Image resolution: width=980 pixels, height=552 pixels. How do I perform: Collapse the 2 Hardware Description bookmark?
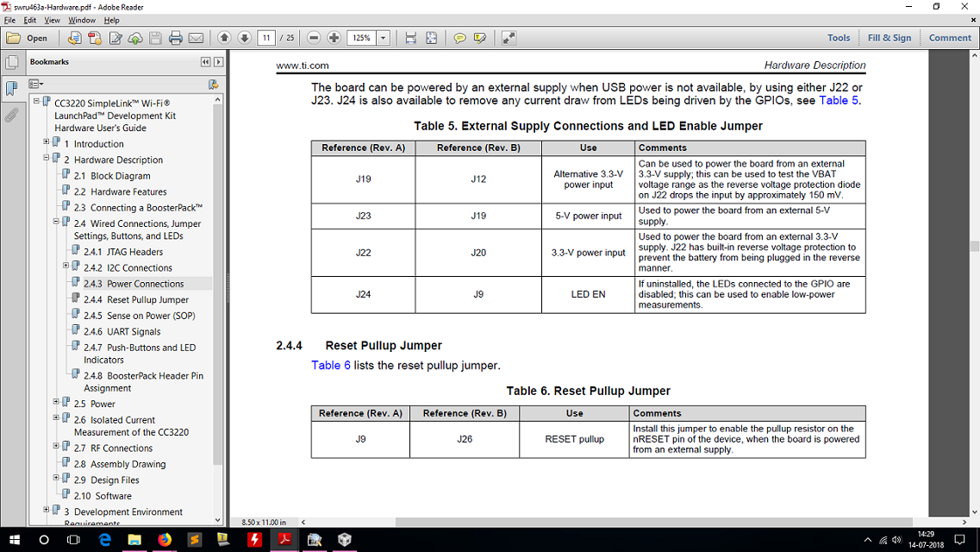[47, 158]
